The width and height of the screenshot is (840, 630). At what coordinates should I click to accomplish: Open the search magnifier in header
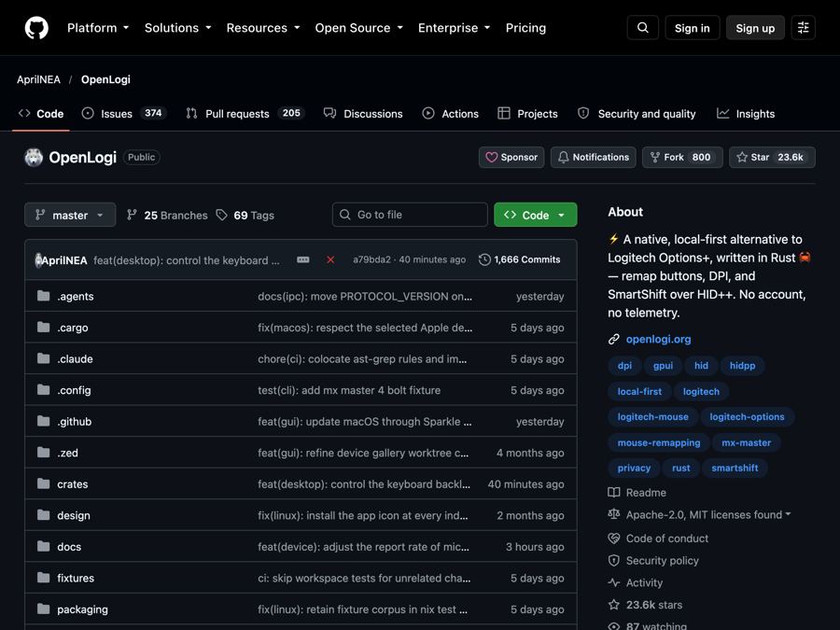[643, 28]
